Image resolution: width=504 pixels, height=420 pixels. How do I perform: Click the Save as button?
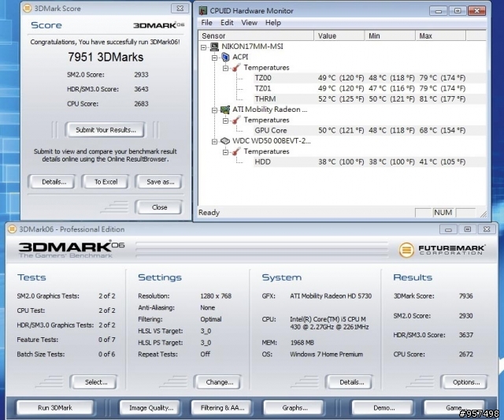159,182
